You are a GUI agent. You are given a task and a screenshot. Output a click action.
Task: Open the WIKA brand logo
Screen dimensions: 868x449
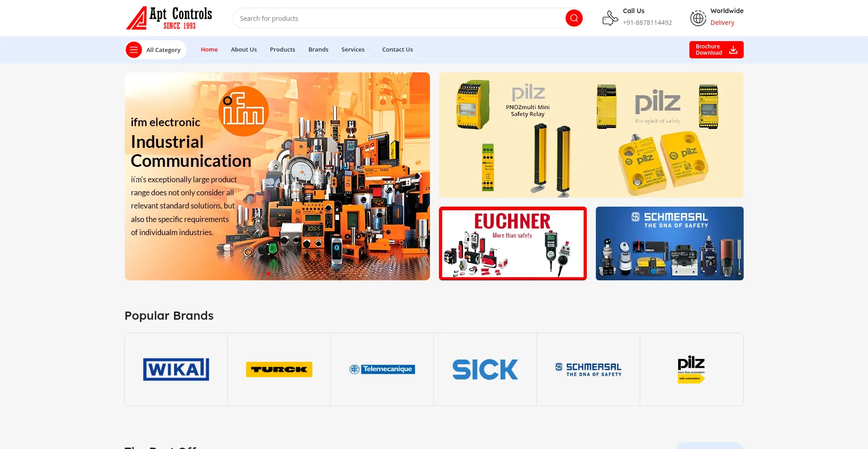point(176,369)
